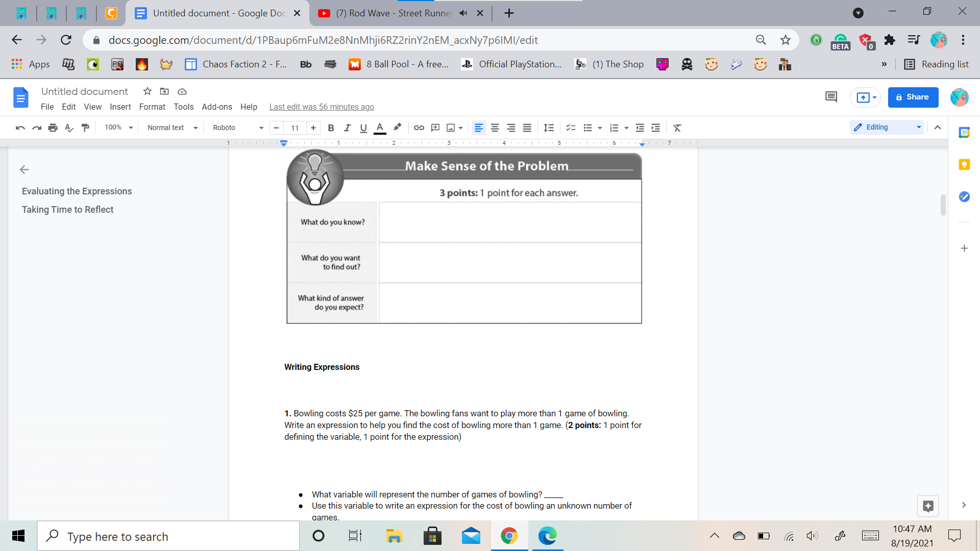Image resolution: width=980 pixels, height=551 pixels.
Task: Toggle italic formatting
Action: coord(347,128)
